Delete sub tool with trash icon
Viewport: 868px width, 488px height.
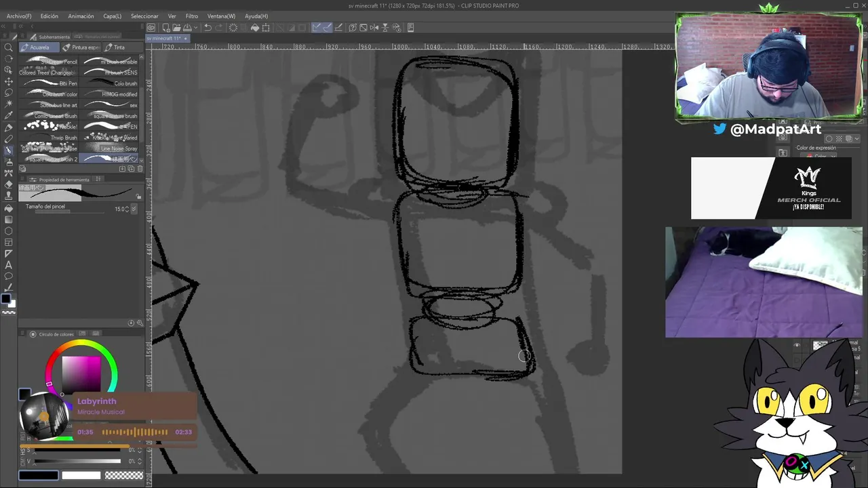coord(140,168)
